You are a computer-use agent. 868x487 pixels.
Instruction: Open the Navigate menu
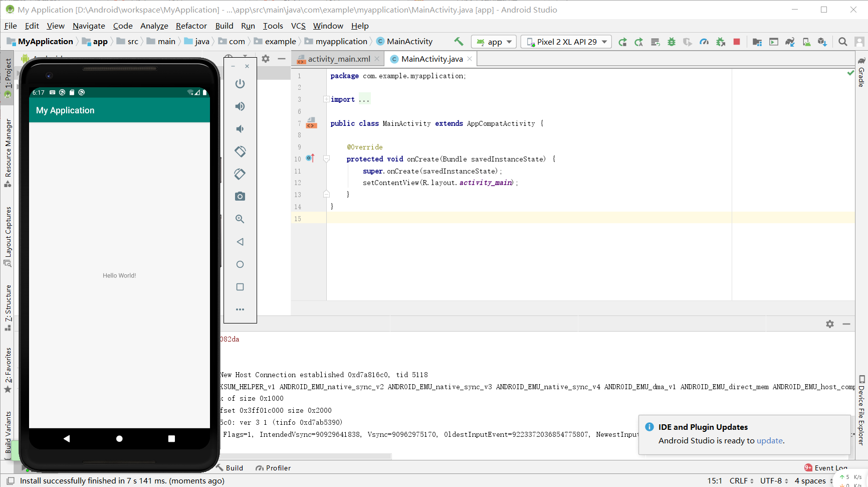pyautogui.click(x=89, y=26)
